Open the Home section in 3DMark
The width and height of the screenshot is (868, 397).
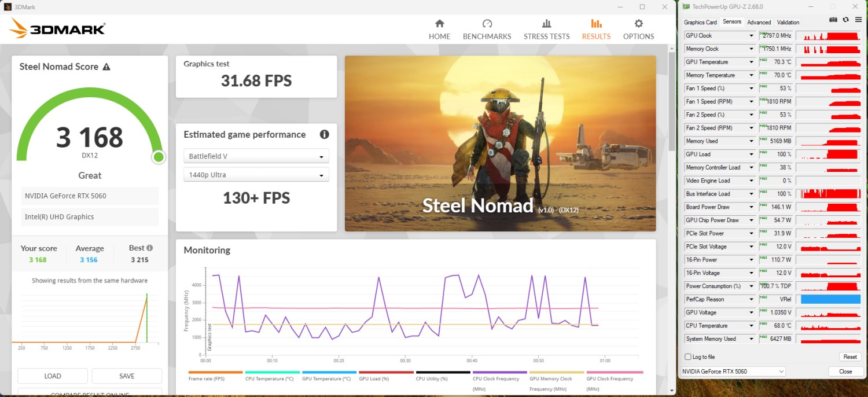tap(439, 29)
